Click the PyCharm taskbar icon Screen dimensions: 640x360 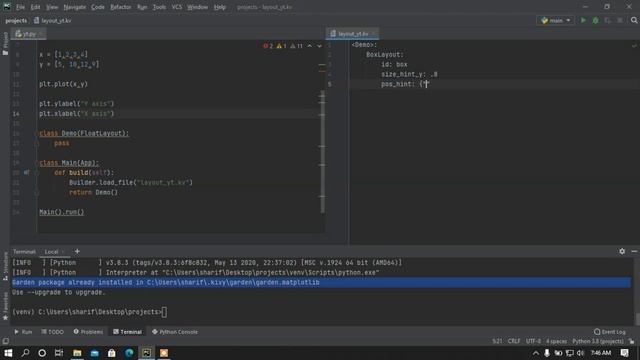[x=147, y=353]
